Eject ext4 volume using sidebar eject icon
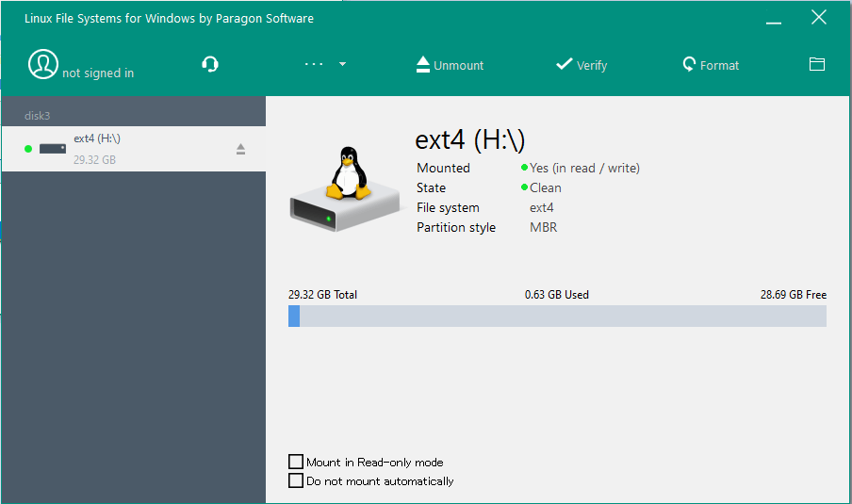 (240, 149)
